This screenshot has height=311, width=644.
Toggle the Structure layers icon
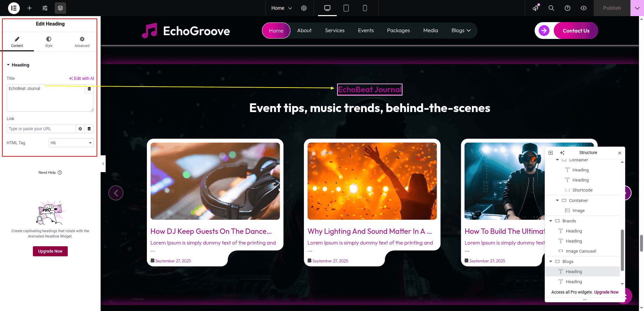[60, 8]
